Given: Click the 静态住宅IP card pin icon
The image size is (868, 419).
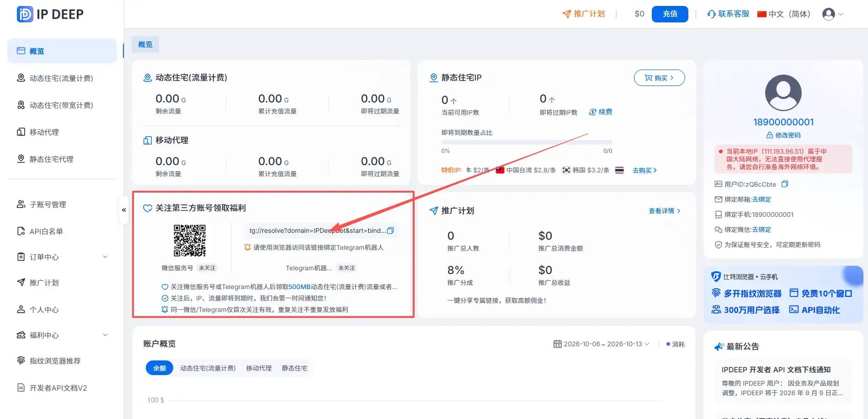Looking at the screenshot, I should [x=433, y=78].
